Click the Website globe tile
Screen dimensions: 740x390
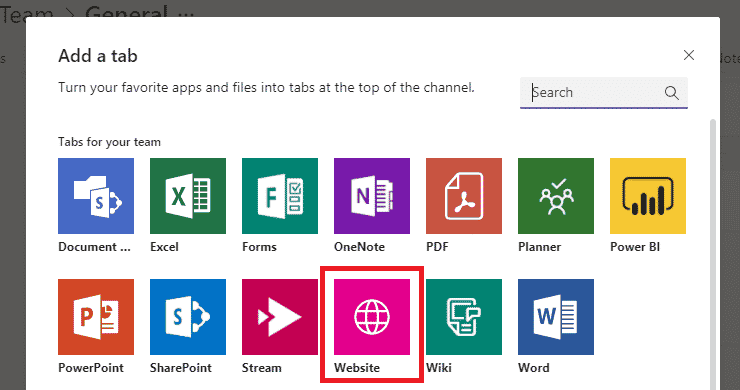point(372,317)
